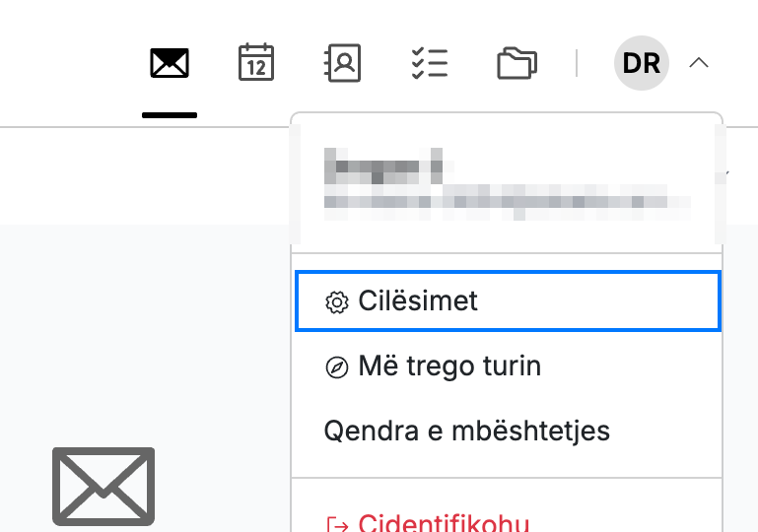Click the gear icon beside Cilësimet
Image resolution: width=758 pixels, height=532 pixels.
[x=336, y=302]
